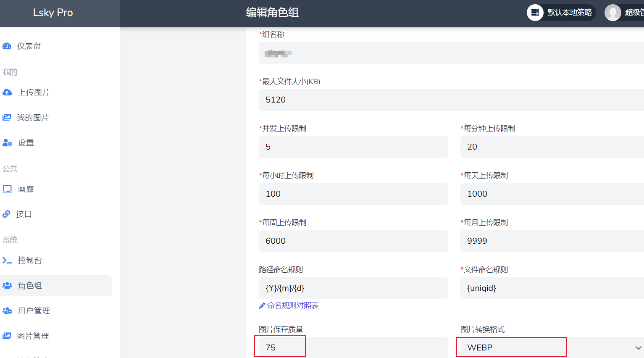This screenshot has width=644, height=358.
Task: Select 角色组 sidebar entry
Action: coord(56,286)
